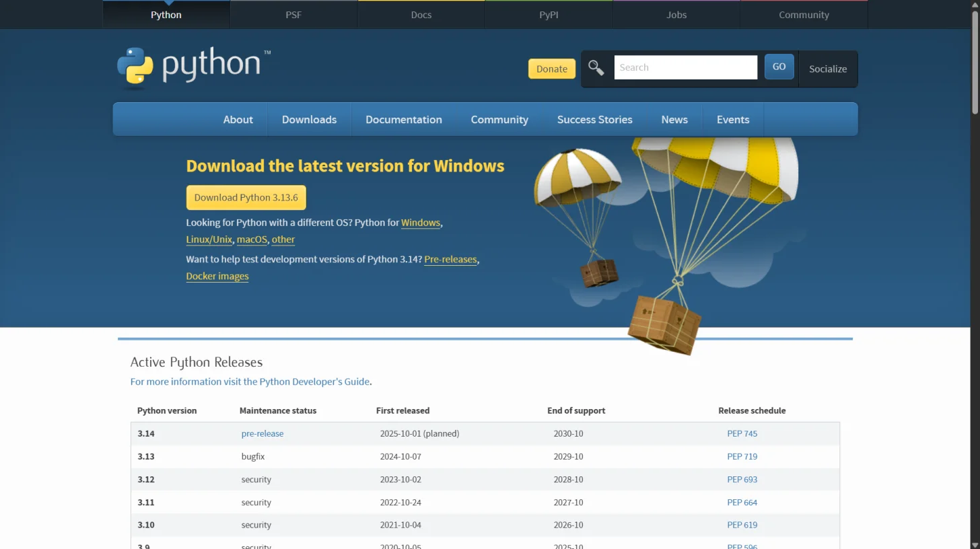Click the 'End of support' column header
The image size is (980, 549).
click(x=576, y=410)
